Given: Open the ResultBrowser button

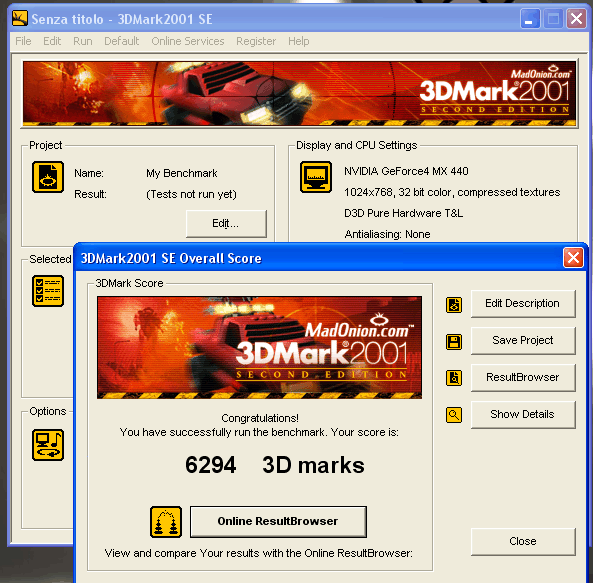Looking at the screenshot, I should pos(523,377).
